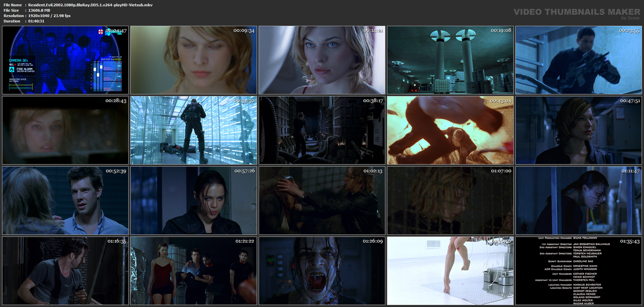Choose the screaming face thumbnail at 01:26:09
This screenshot has width=644, height=307.
click(x=322, y=271)
